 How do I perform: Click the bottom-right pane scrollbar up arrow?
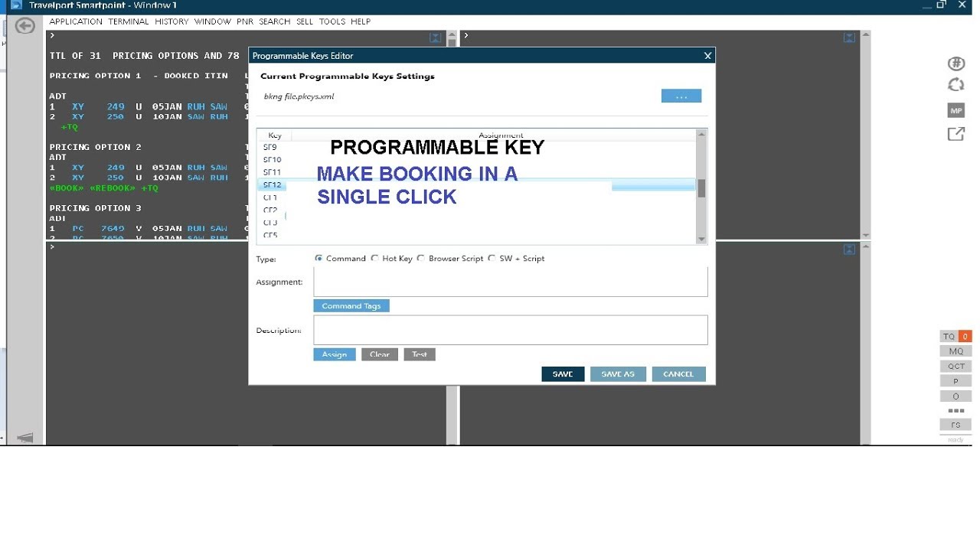tap(866, 247)
